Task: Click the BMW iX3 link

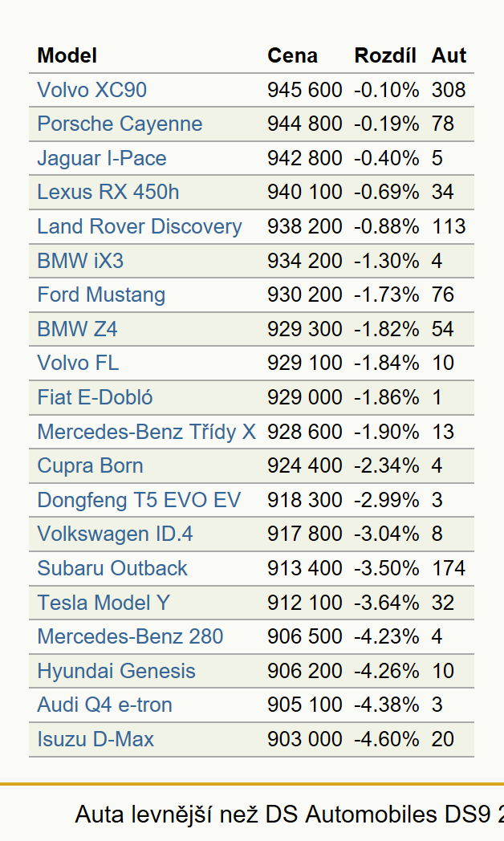Action: coord(80,261)
